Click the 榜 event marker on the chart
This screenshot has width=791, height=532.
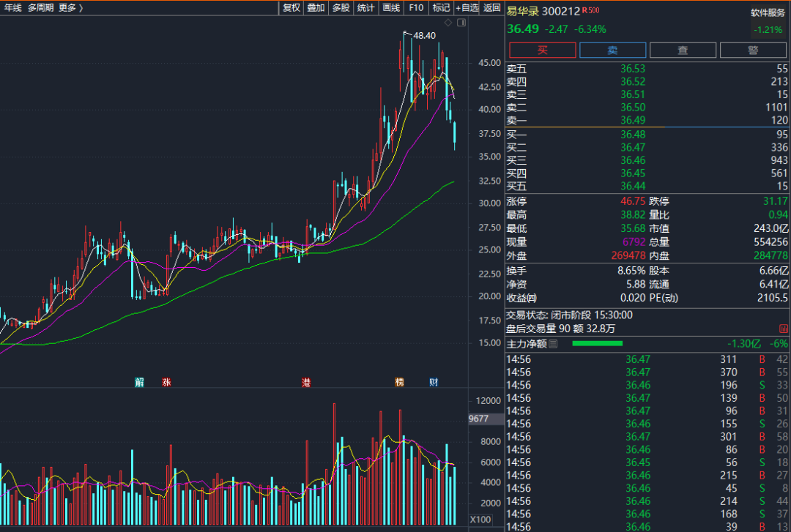pyautogui.click(x=399, y=382)
